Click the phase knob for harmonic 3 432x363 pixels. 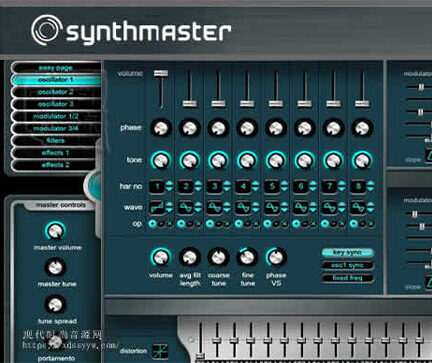(x=218, y=128)
